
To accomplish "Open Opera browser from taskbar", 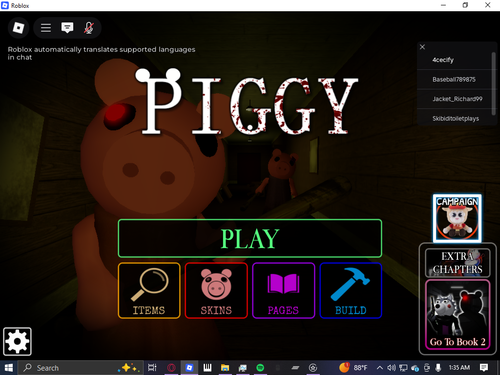I will click(171, 368).
